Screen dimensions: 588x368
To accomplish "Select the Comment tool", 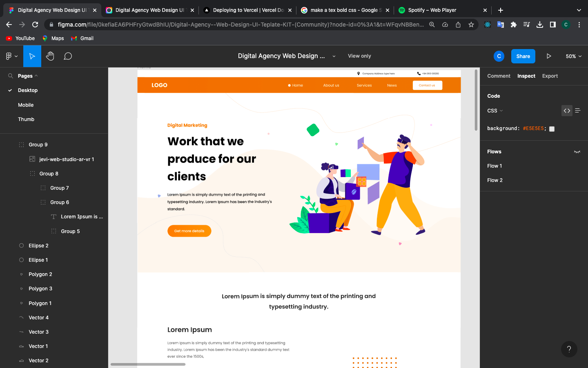I will tap(68, 56).
